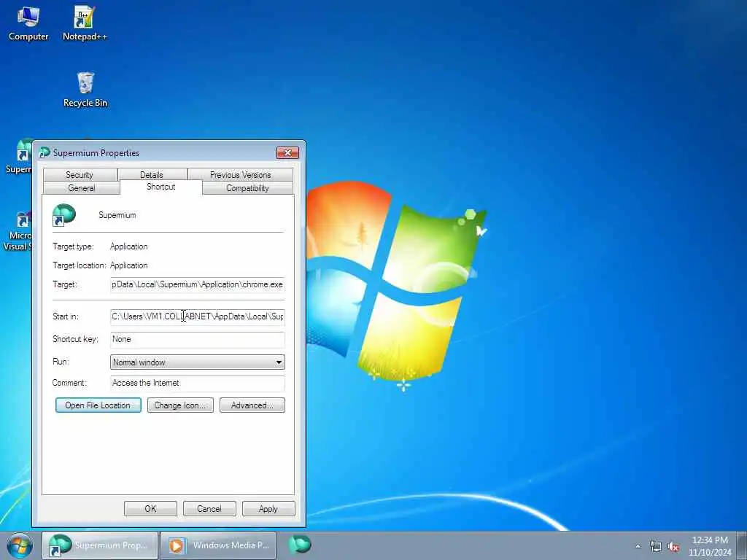Close the Supermium Properties dialog
The image size is (747, 560).
coord(287,152)
